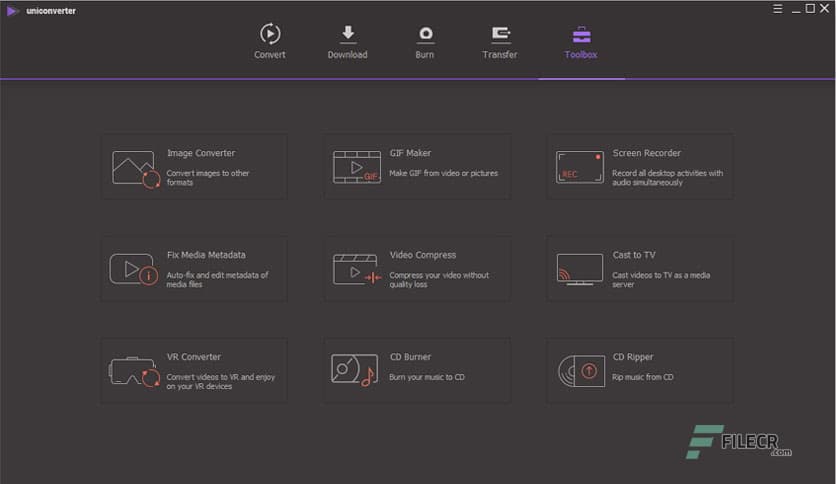Maximize the uniconverter window
This screenshot has width=836, height=484.
point(810,9)
